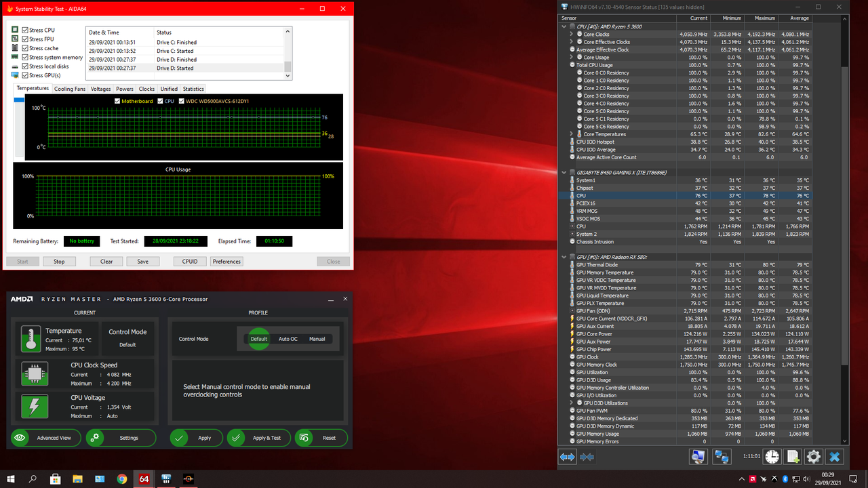868x488 pixels.
Task: Expand the GPU D3D Utilizations row
Action: 572,403
